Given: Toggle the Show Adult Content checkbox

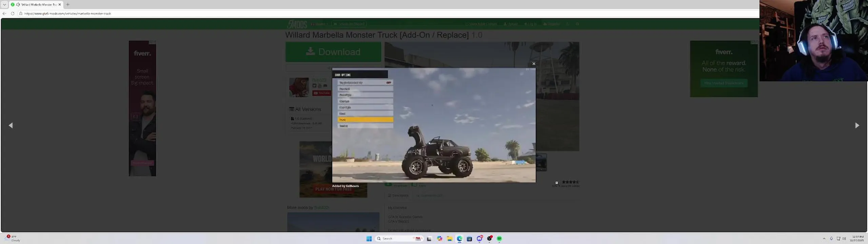Looking at the screenshot, I should [x=481, y=24].
